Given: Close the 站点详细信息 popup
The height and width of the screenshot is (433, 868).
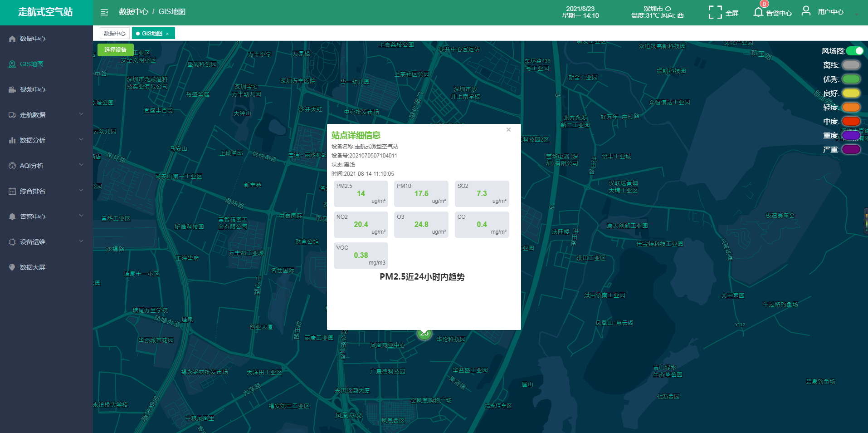Looking at the screenshot, I should click(x=509, y=130).
